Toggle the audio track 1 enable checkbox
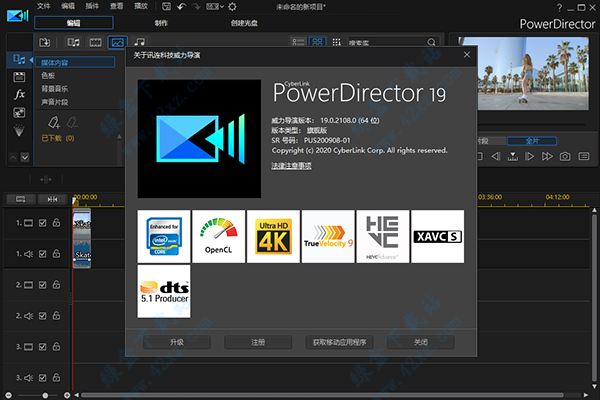The width and height of the screenshot is (600, 400). (42, 254)
